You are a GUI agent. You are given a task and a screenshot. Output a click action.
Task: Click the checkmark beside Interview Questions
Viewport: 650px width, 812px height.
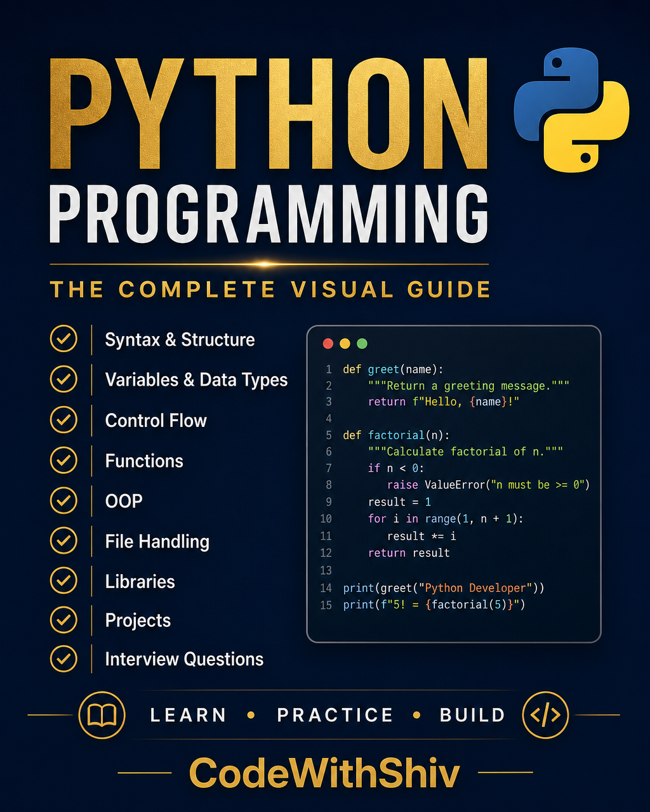point(63,658)
